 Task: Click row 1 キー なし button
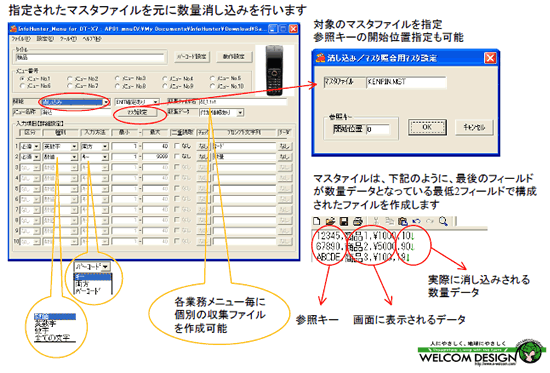pyautogui.click(x=284, y=146)
